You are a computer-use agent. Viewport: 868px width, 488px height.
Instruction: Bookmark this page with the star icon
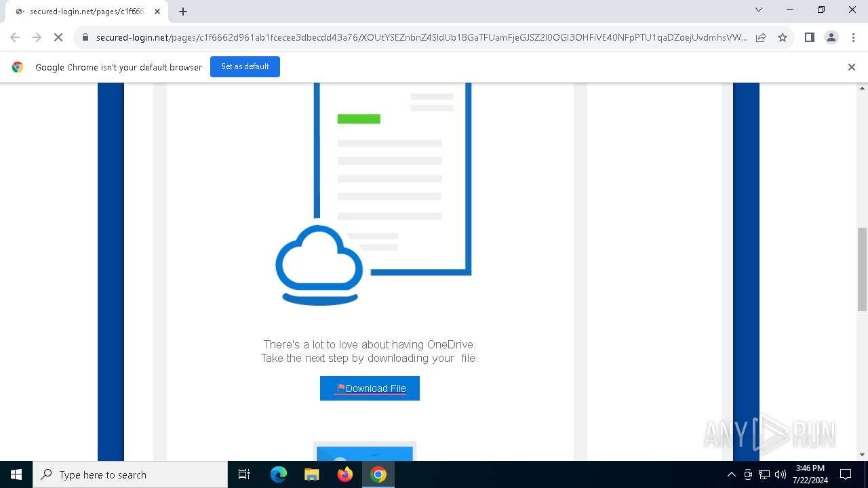pyautogui.click(x=783, y=37)
